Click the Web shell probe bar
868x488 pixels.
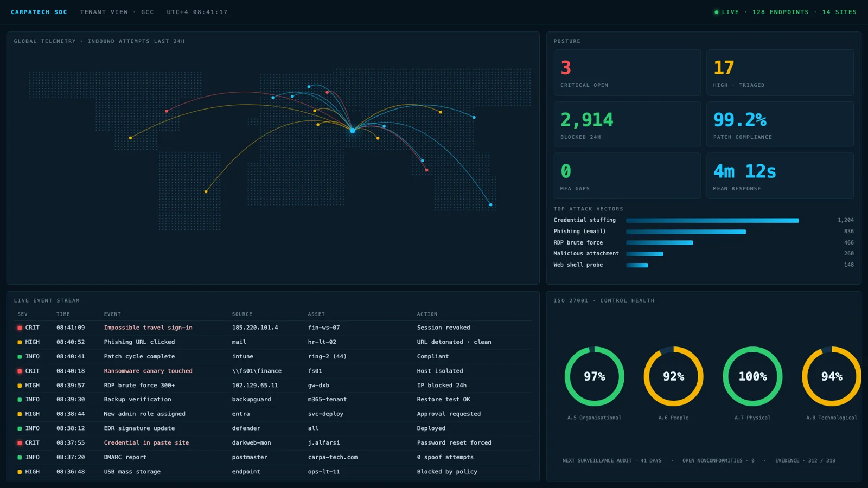637,265
